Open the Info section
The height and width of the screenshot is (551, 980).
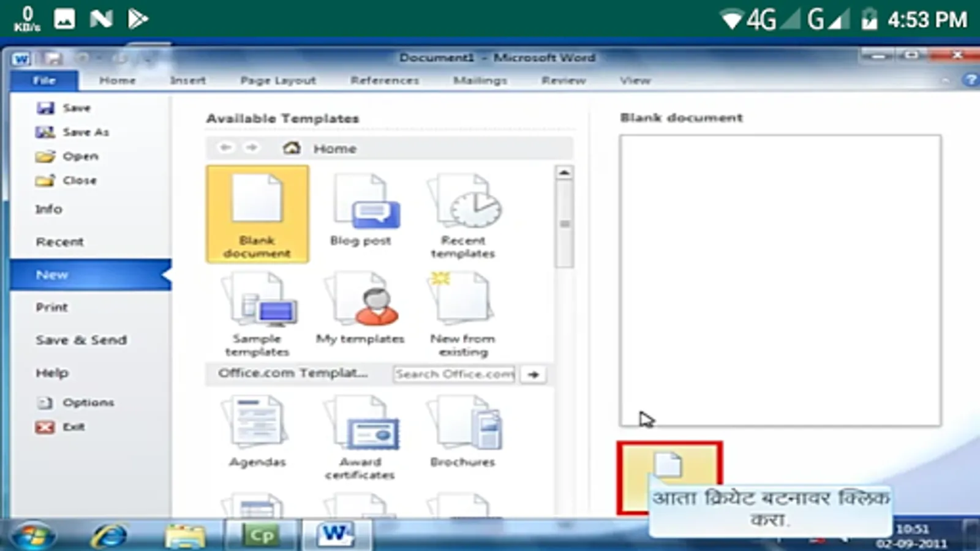(x=49, y=209)
